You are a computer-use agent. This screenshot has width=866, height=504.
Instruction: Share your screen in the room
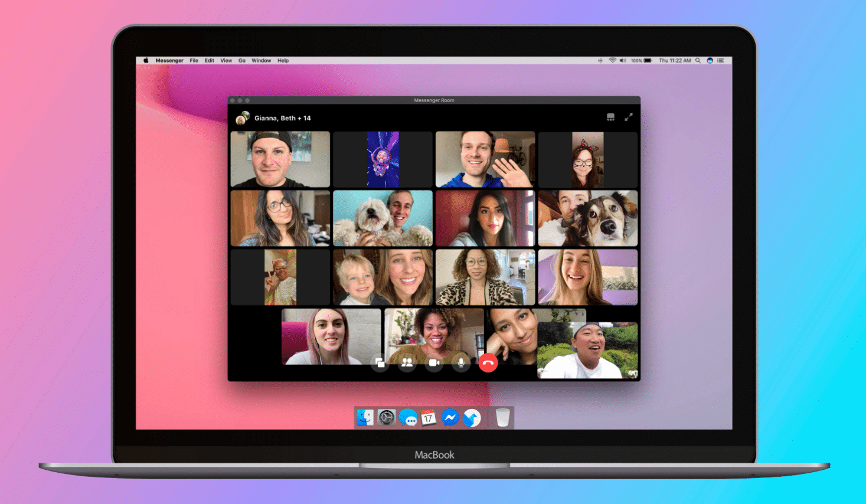(380, 362)
